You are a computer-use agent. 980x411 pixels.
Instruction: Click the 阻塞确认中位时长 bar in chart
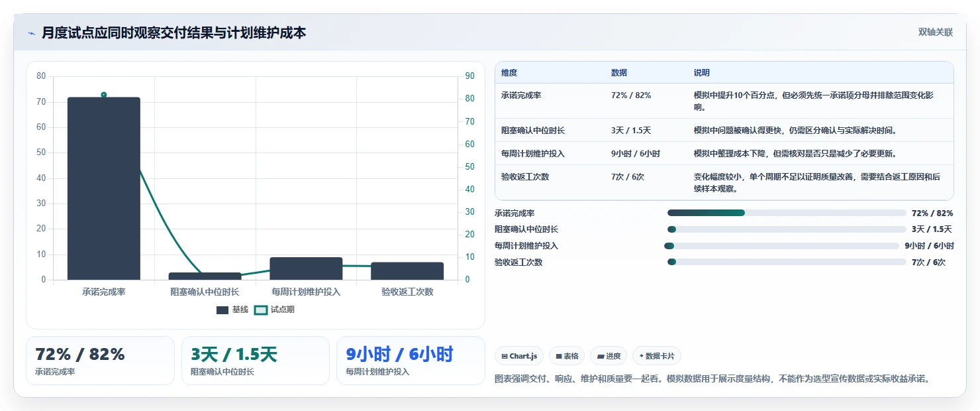[205, 276]
